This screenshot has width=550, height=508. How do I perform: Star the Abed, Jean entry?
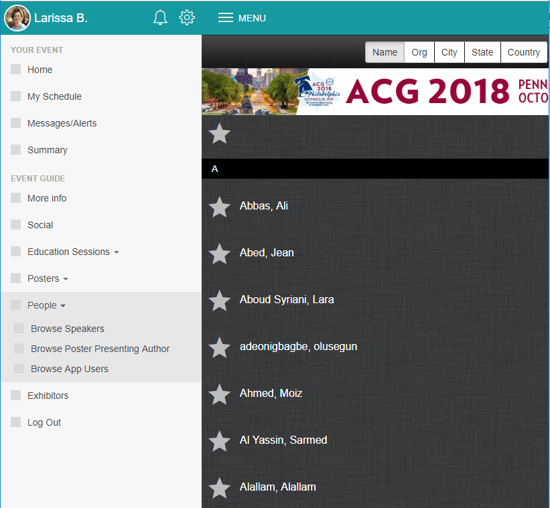[x=220, y=253]
